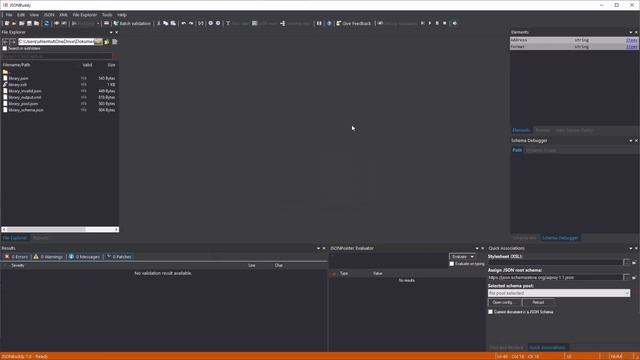Select the File Explorer tab at panel bottom
This screenshot has height=360, width=640.
pyautogui.click(x=15, y=238)
